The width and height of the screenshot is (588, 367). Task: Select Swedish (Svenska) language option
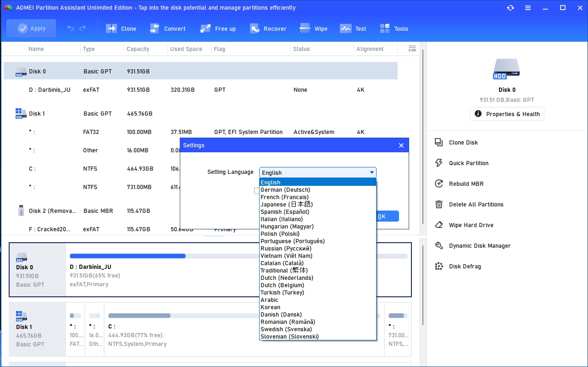pos(318,329)
